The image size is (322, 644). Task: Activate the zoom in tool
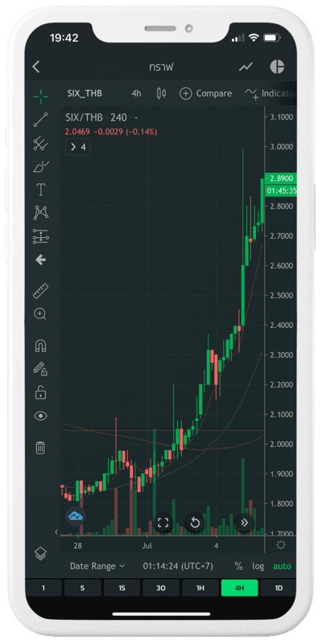(40, 314)
